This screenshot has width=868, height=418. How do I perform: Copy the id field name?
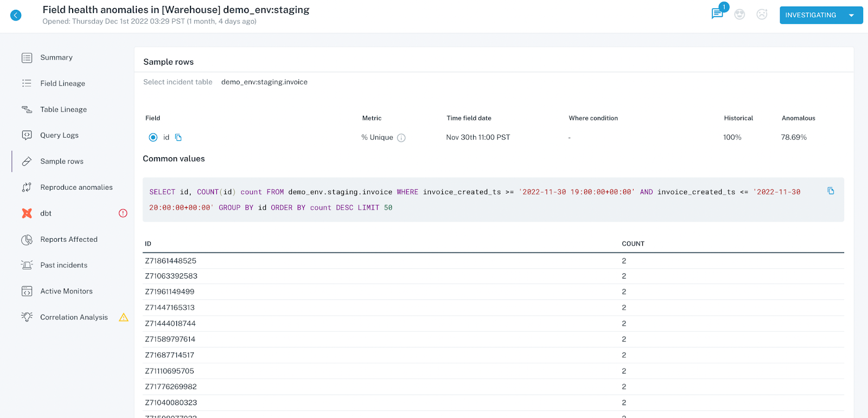[x=178, y=138]
